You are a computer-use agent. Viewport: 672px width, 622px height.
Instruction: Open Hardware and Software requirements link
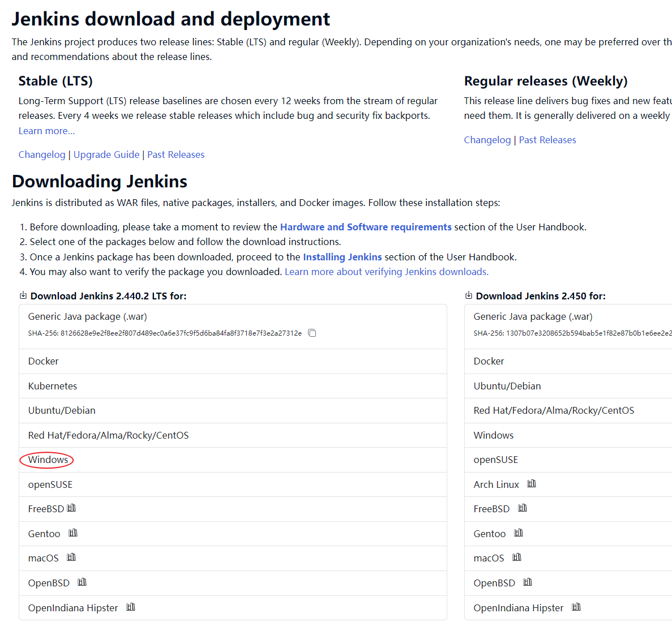tap(366, 227)
